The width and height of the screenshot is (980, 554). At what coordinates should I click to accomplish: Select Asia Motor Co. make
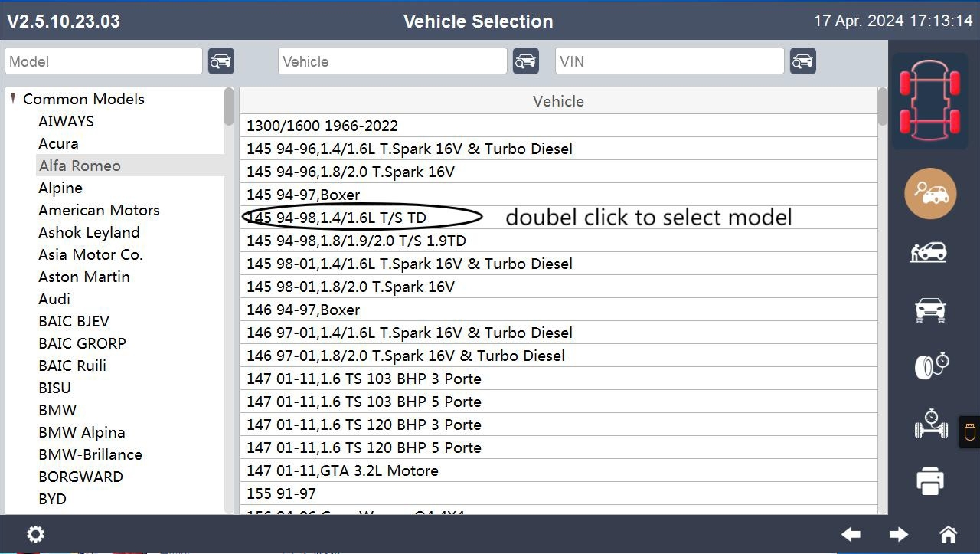coord(90,254)
